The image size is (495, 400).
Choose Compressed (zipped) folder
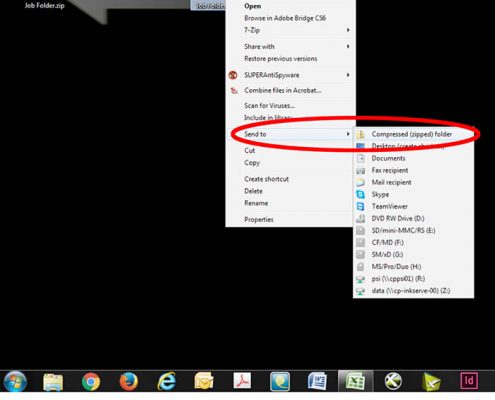413,134
